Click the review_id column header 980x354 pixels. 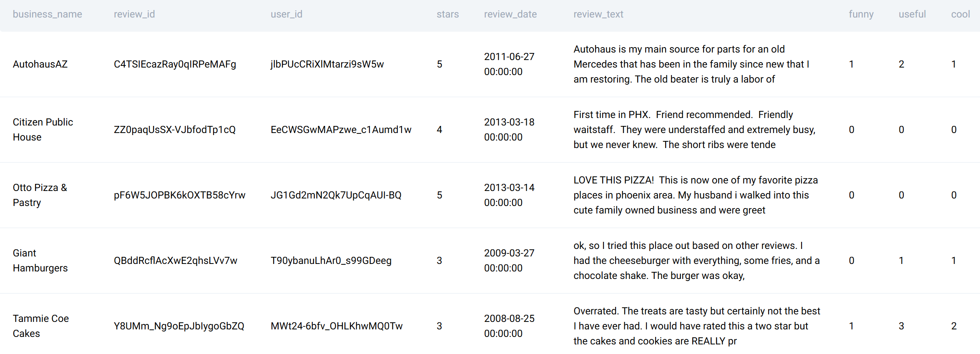pos(134,14)
